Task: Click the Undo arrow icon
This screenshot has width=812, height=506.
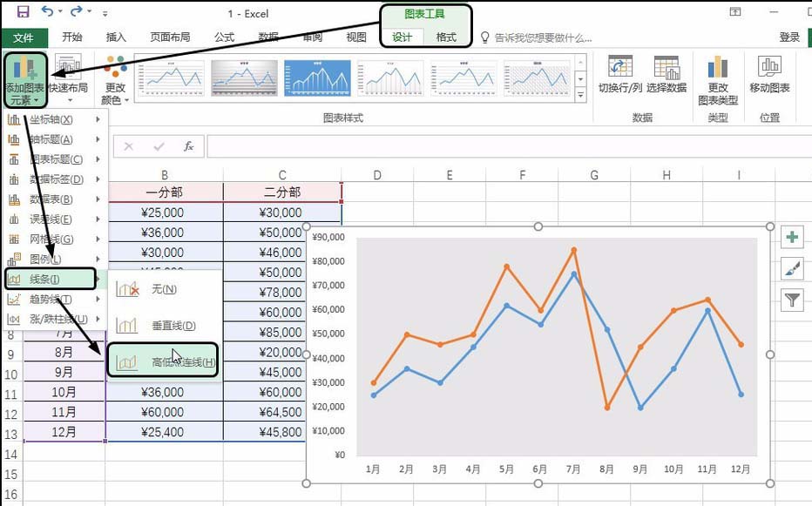Action: pyautogui.click(x=47, y=11)
